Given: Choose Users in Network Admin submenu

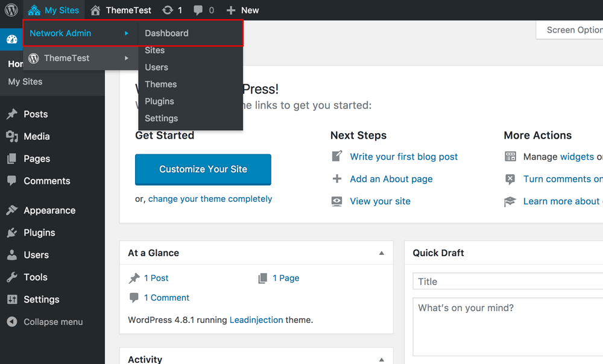Looking at the screenshot, I should pos(157,67).
